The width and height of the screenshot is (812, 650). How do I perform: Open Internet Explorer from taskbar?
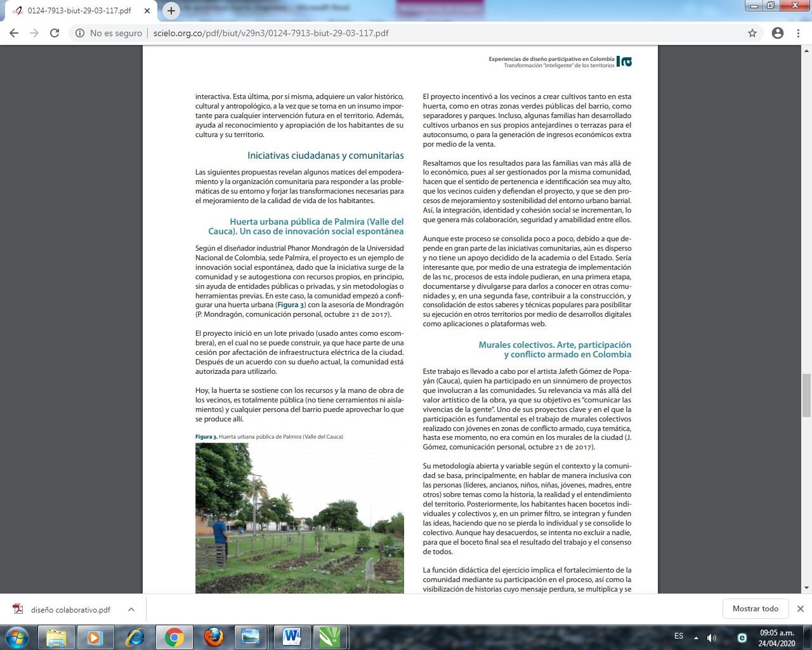[x=135, y=637]
